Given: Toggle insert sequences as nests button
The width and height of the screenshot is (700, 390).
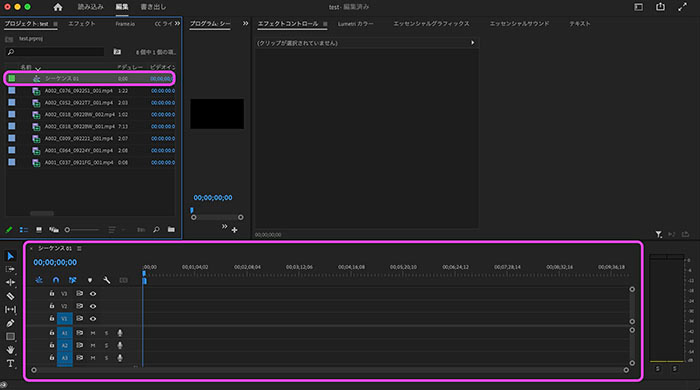Looking at the screenshot, I should coord(39,280).
